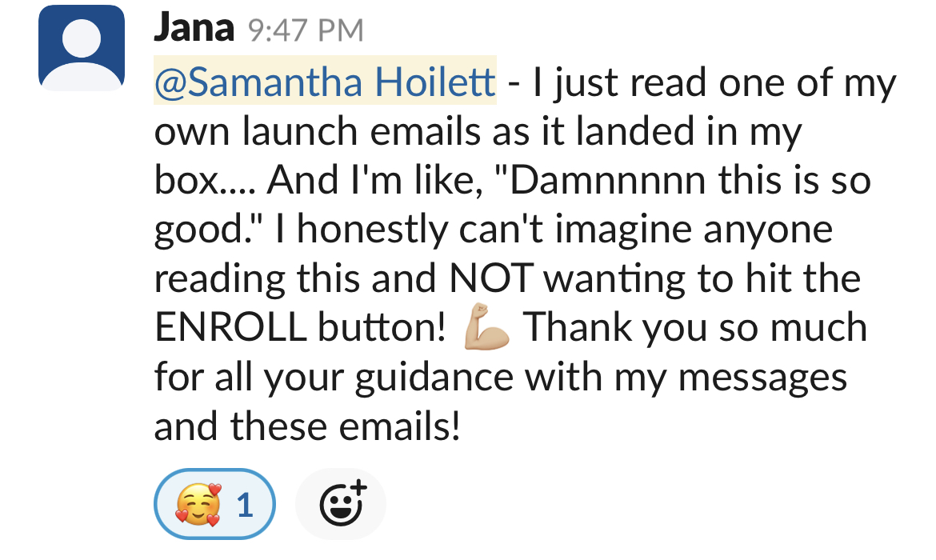Click the sender name Jana

[194, 28]
